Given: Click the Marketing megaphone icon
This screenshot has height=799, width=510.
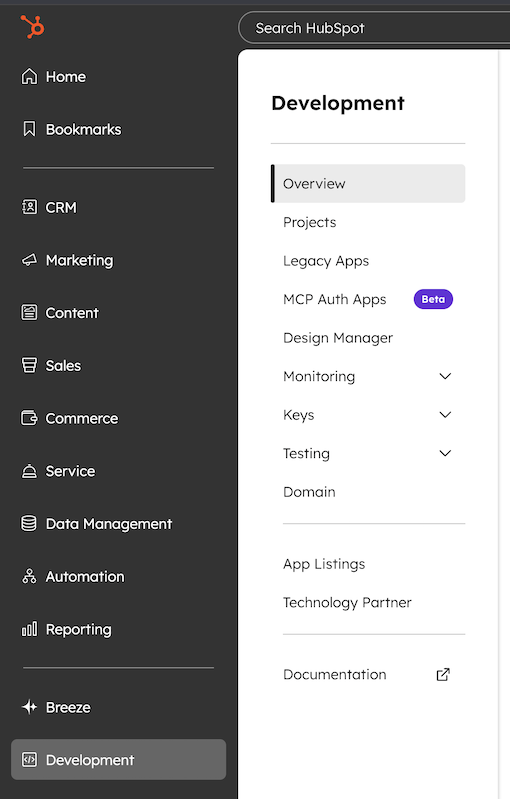Looking at the screenshot, I should click(x=29, y=260).
